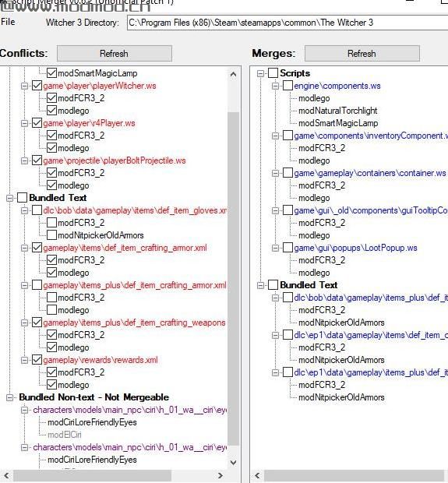Click the Conflicts Refresh button
This screenshot has width=448, height=483.
(x=115, y=54)
